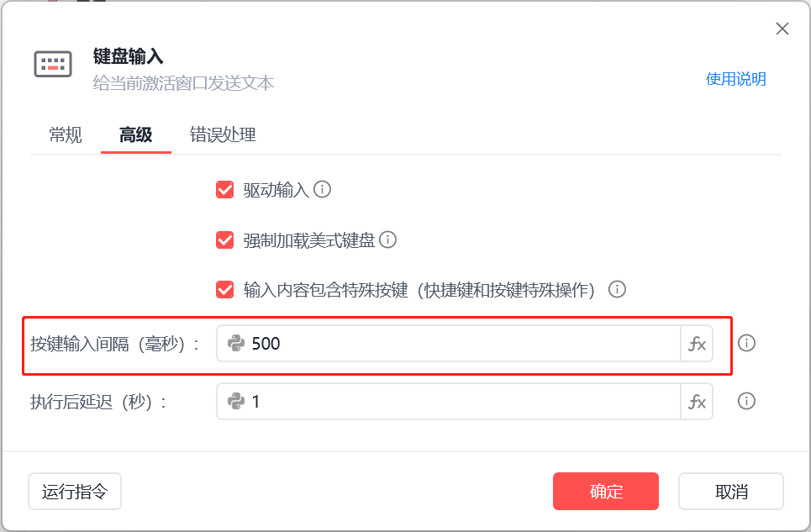Switch to the 常规 tab
Image resolution: width=811 pixels, height=532 pixels.
point(66,134)
